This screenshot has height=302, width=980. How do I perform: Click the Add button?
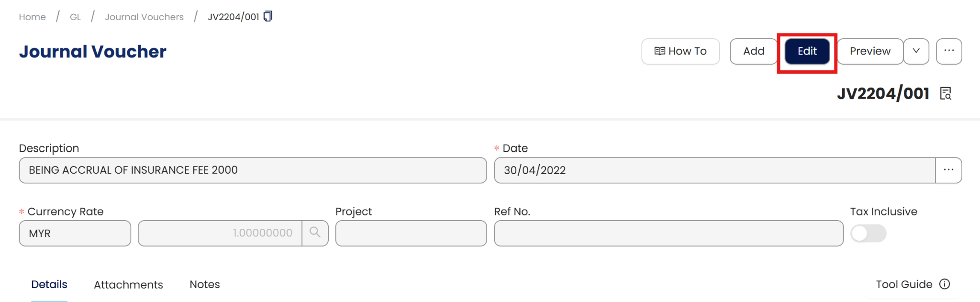[754, 51]
